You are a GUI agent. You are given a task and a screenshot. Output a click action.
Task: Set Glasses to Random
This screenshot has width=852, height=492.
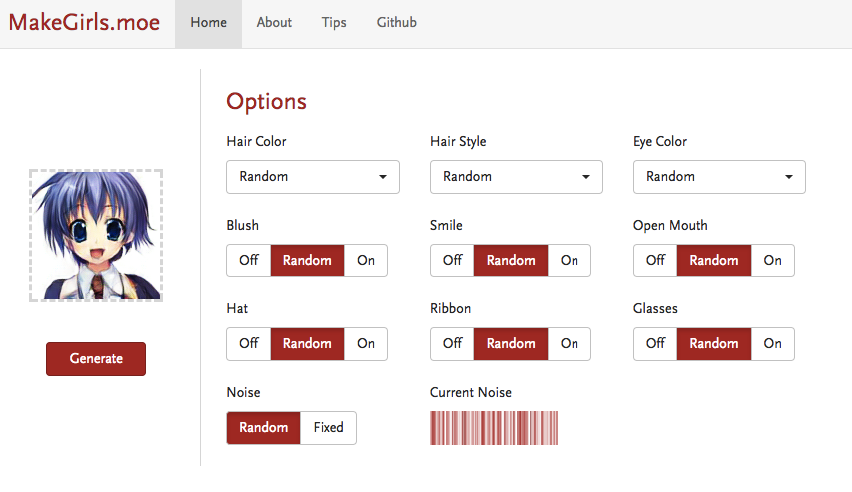click(713, 343)
